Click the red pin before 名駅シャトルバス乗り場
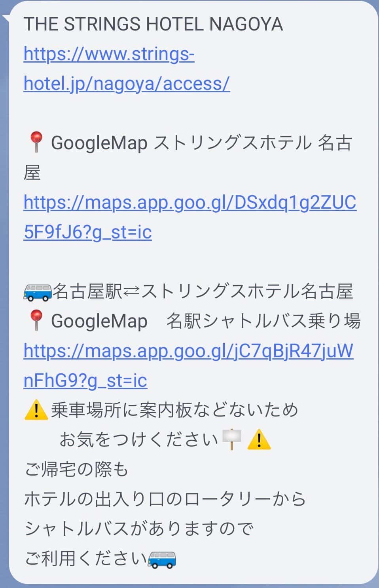Screen dimensions: 379x588 point(36,321)
